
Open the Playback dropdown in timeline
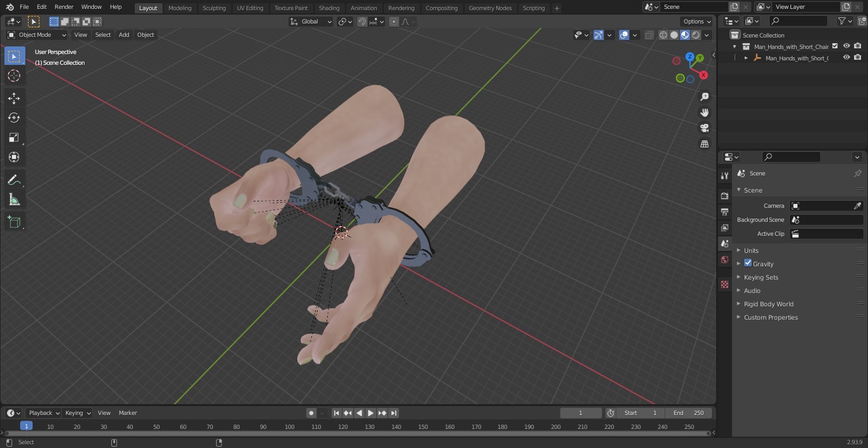click(x=43, y=413)
